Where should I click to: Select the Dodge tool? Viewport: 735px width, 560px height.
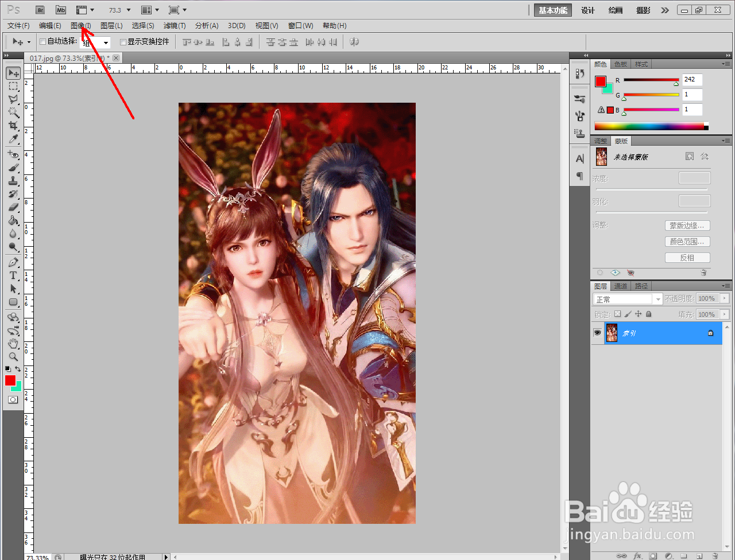click(x=13, y=247)
